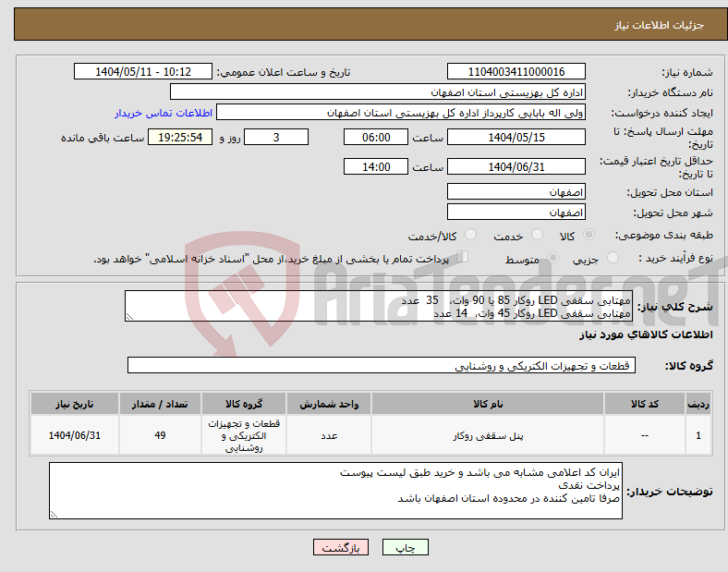Click the تعداد / مقدار column header
The image size is (728, 572).
pyautogui.click(x=160, y=404)
